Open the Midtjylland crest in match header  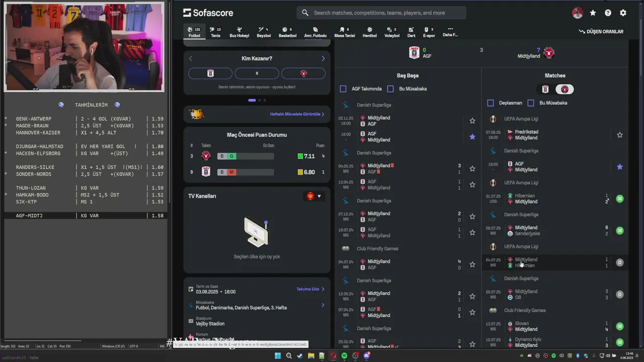[x=549, y=53]
